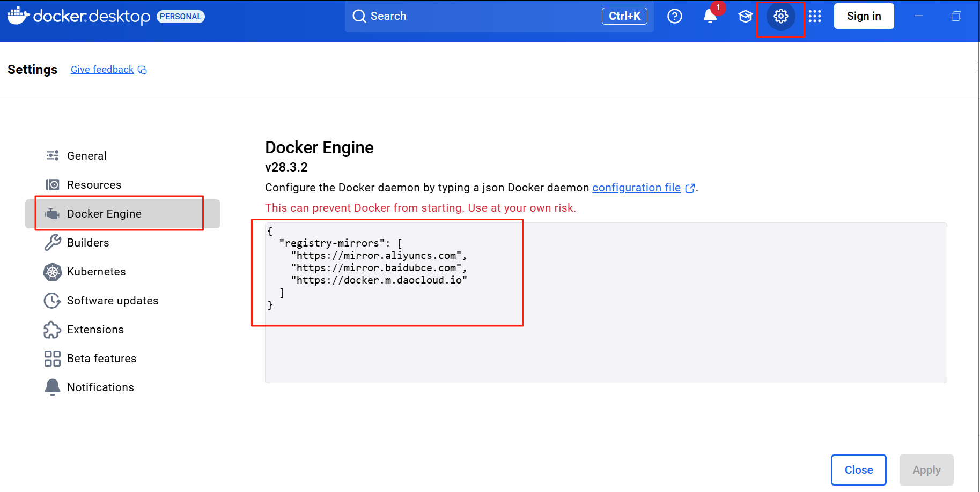Image resolution: width=980 pixels, height=492 pixels.
Task: Click the Notifications bell sidebar icon
Action: [53, 387]
